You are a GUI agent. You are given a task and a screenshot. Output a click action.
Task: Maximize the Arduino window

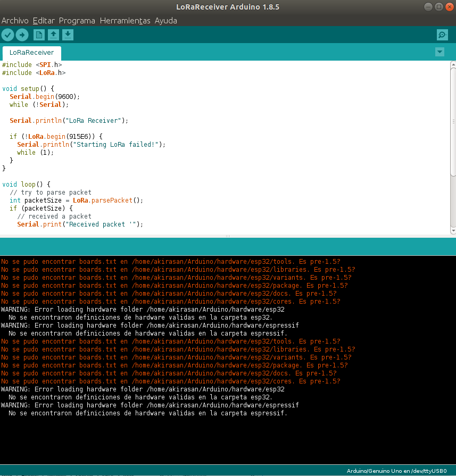pos(438,7)
